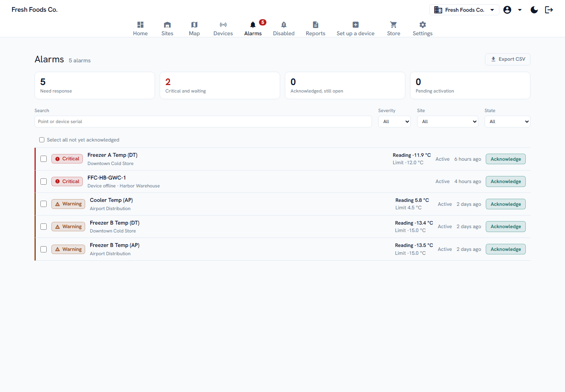The height and width of the screenshot is (392, 565).
Task: Click the Critical badge on Freezer A Temp
Action: (x=67, y=159)
